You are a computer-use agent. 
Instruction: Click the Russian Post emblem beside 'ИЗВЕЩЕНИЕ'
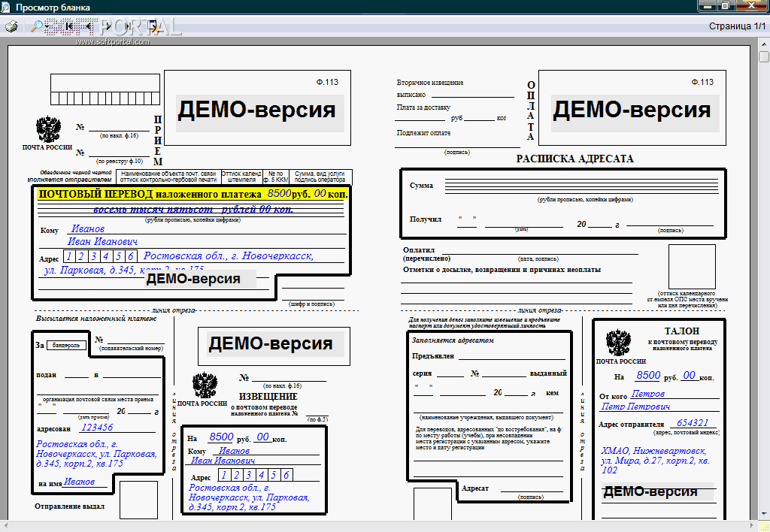(x=205, y=385)
